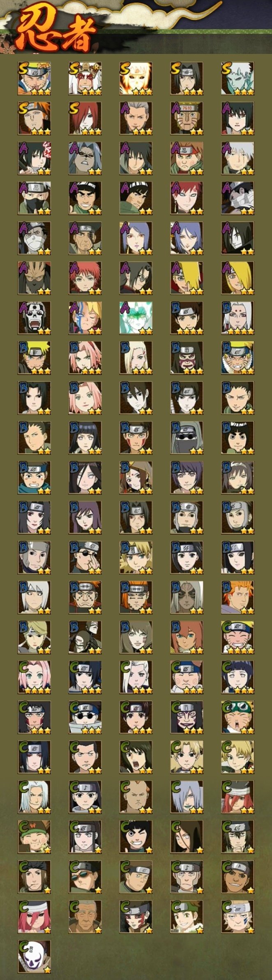Select B-rank Rock Lee bowl-cut portrait
Viewport: 272px width, 980px height.
coord(238,438)
